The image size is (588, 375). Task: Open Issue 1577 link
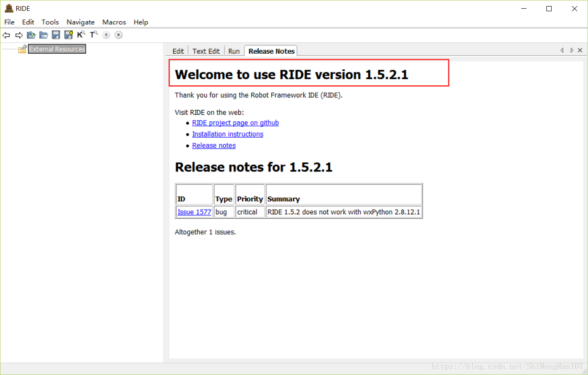pos(194,212)
